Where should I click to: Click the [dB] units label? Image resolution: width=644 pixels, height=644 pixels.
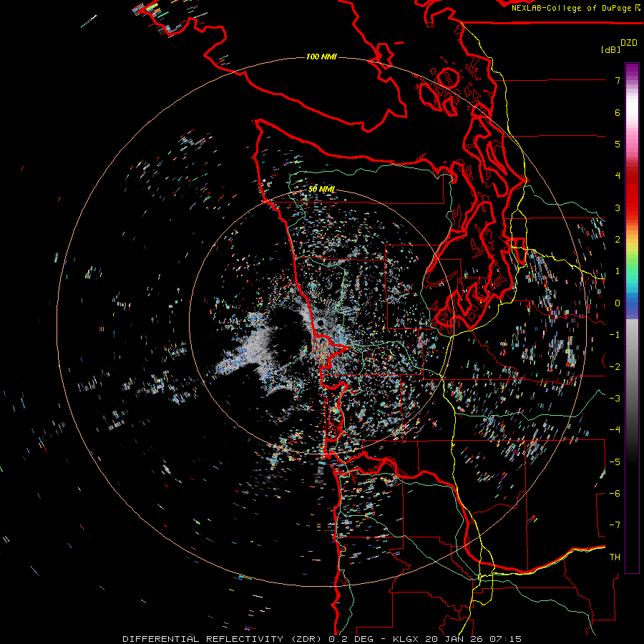tap(610, 49)
